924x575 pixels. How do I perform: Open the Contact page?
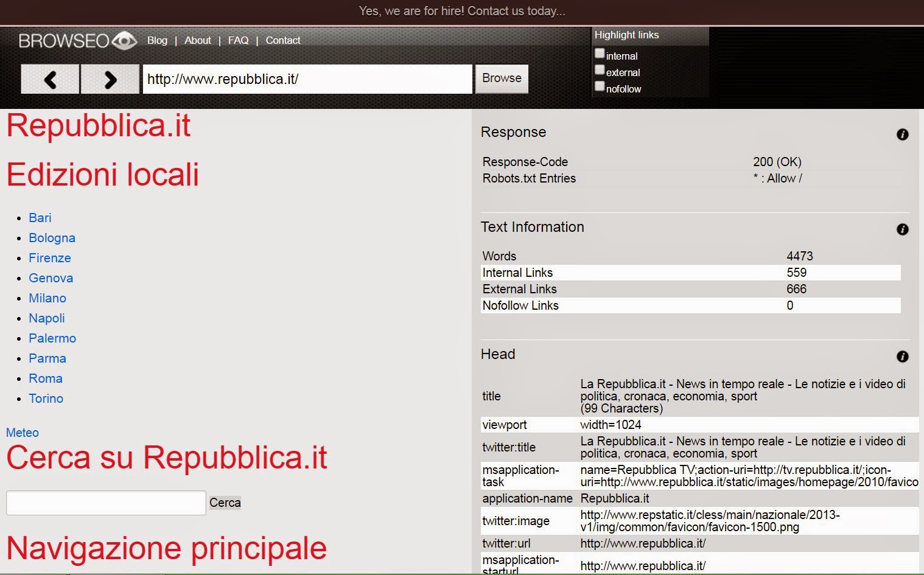tap(283, 40)
